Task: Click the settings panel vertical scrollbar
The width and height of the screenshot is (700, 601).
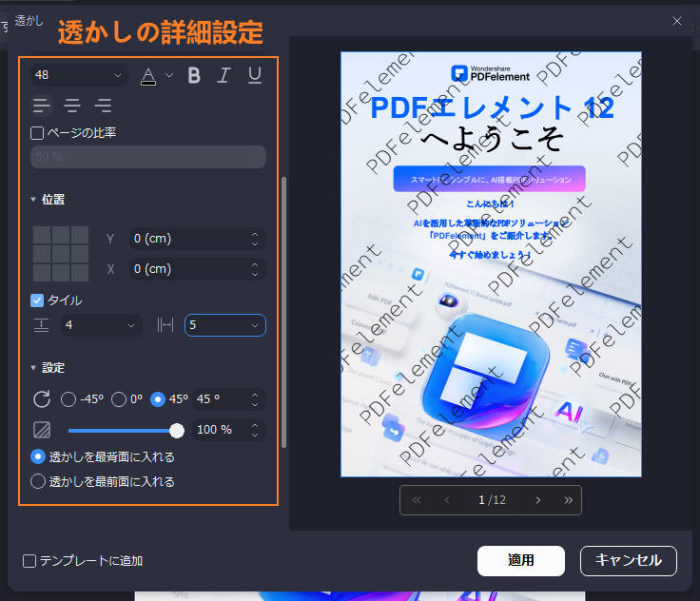Action: click(x=284, y=313)
